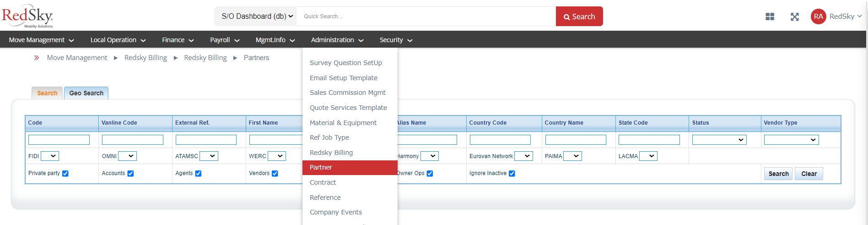This screenshot has height=225, width=868.
Task: Open the Harmony dropdown
Action: pyautogui.click(x=430, y=156)
